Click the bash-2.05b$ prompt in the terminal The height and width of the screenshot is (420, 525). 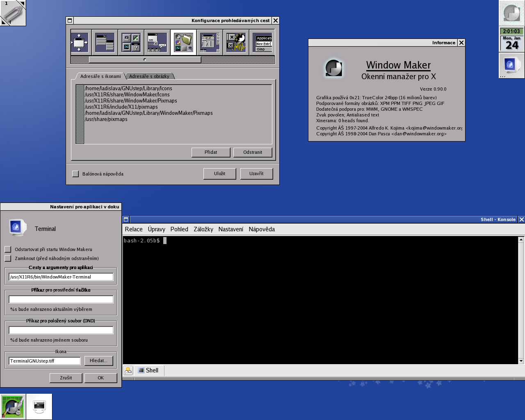[x=142, y=241]
